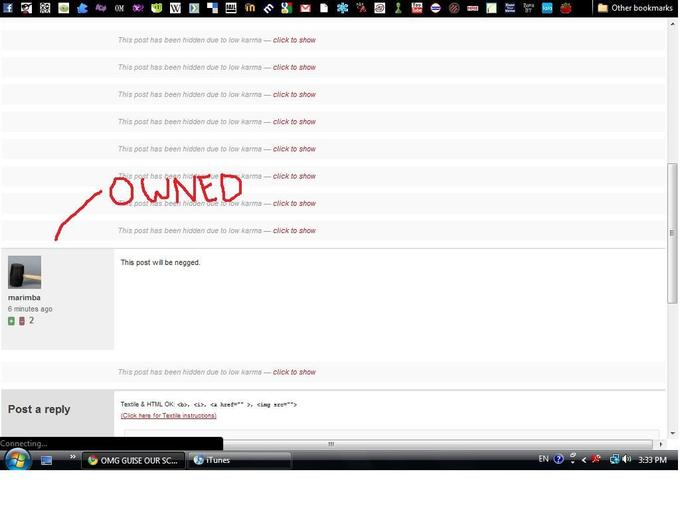Click the page scroll-down arrow
Image resolution: width=680 pixels, height=510 pixels.
point(672,433)
